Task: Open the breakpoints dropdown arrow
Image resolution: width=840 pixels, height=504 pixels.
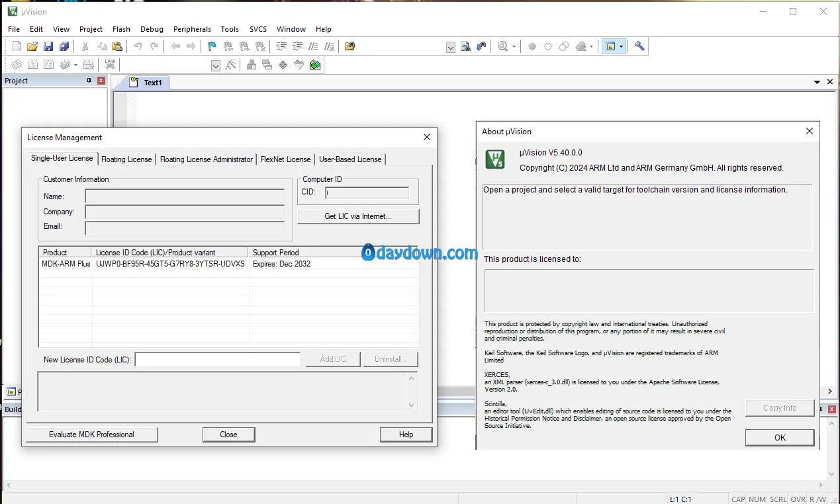Action: click(x=592, y=47)
